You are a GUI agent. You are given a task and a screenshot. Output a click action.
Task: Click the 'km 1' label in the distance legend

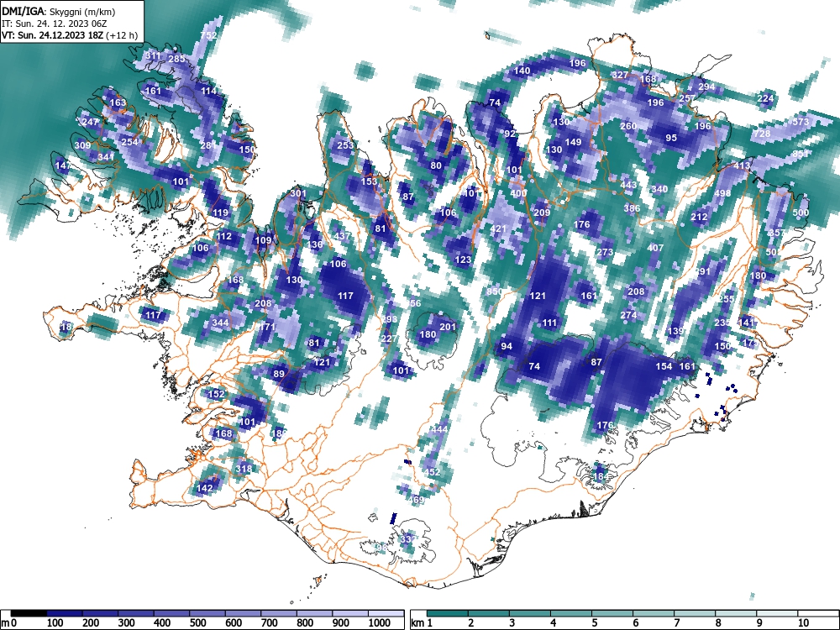(x=422, y=623)
